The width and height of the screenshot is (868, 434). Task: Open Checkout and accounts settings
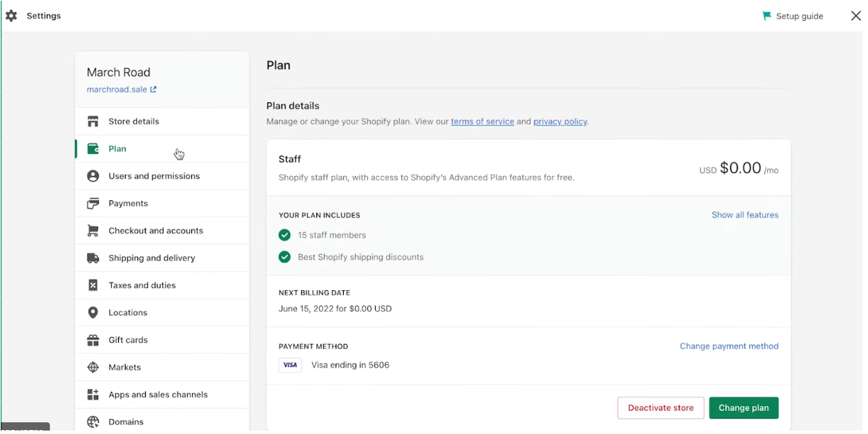[x=162, y=231]
